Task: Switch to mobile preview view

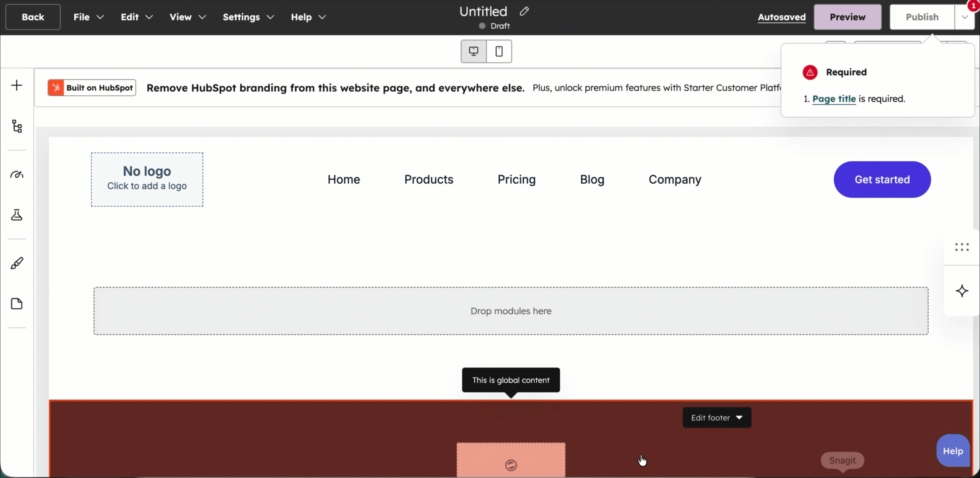Action: point(499,51)
